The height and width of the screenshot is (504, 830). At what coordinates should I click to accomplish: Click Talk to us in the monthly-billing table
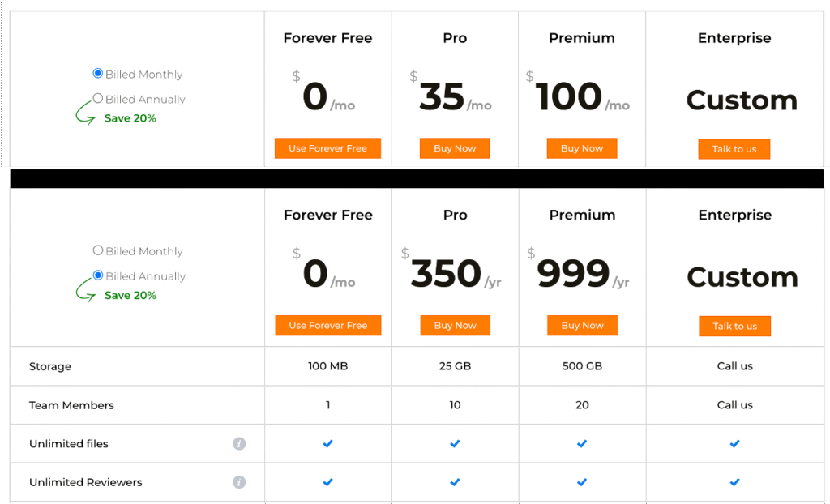[734, 149]
